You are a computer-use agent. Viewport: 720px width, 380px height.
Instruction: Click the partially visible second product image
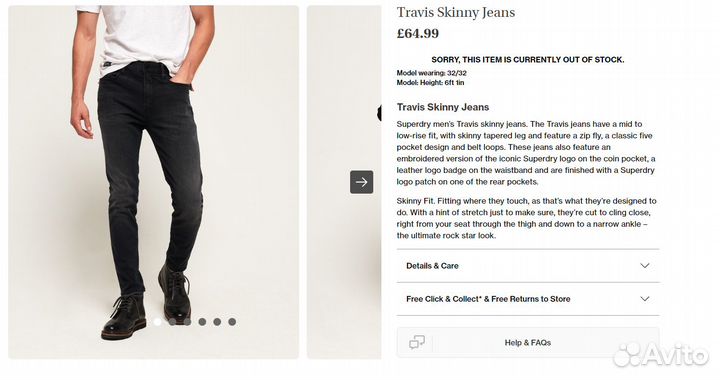pyautogui.click(x=344, y=182)
